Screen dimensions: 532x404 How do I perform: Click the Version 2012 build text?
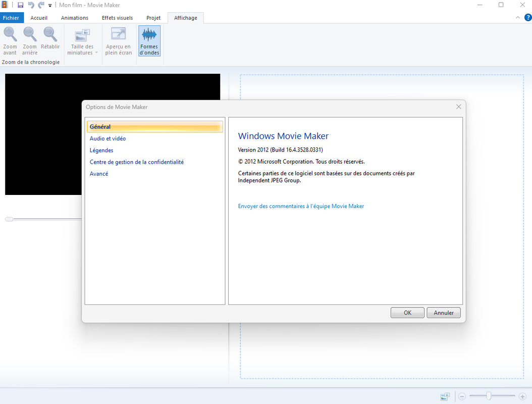[x=280, y=149]
